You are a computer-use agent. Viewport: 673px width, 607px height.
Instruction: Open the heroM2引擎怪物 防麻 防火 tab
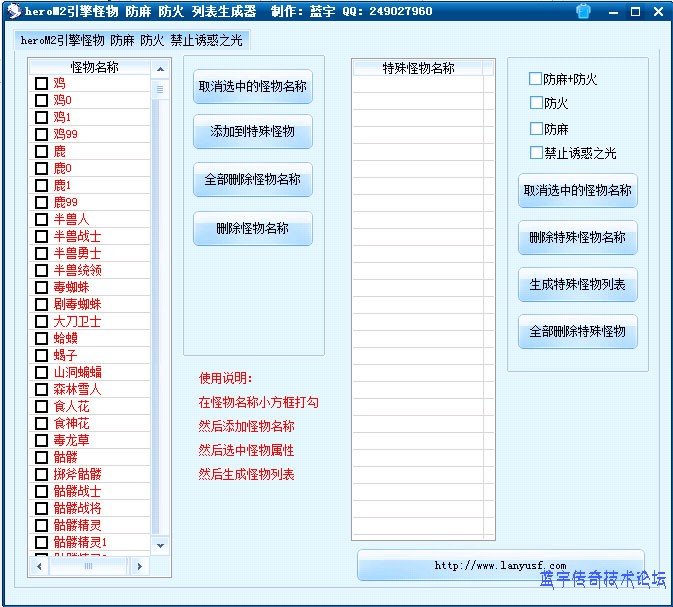click(x=131, y=41)
